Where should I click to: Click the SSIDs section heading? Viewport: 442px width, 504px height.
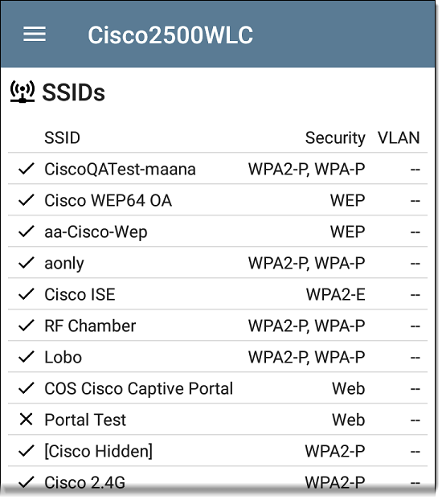pyautogui.click(x=74, y=92)
